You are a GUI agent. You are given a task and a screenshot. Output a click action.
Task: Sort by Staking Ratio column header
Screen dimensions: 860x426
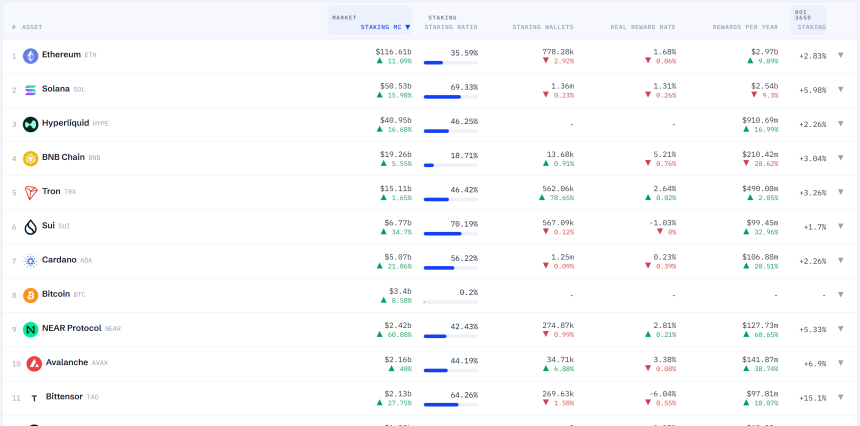[x=451, y=27]
